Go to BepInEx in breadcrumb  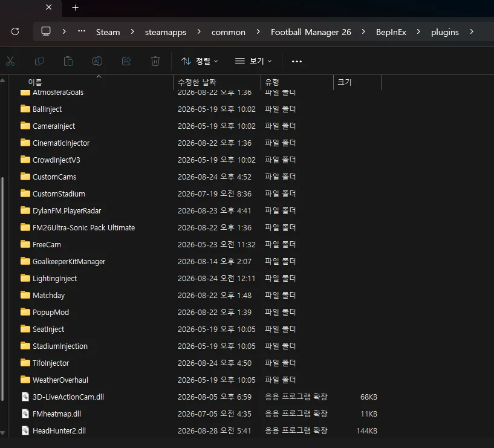(391, 32)
